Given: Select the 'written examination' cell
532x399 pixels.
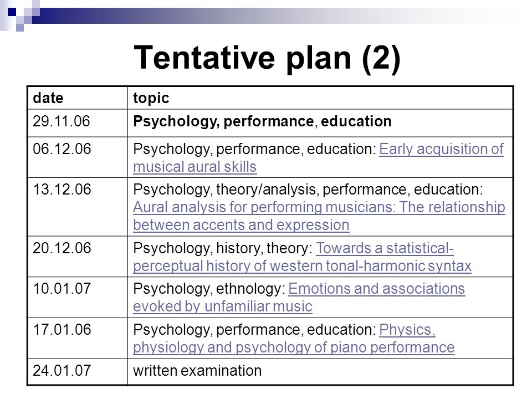Looking at the screenshot, I should 320,371.
